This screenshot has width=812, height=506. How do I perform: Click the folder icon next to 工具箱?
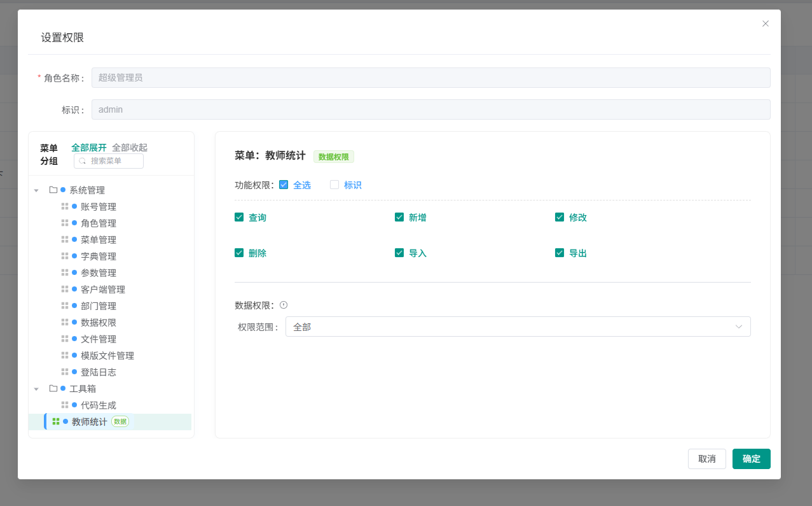pos(53,388)
